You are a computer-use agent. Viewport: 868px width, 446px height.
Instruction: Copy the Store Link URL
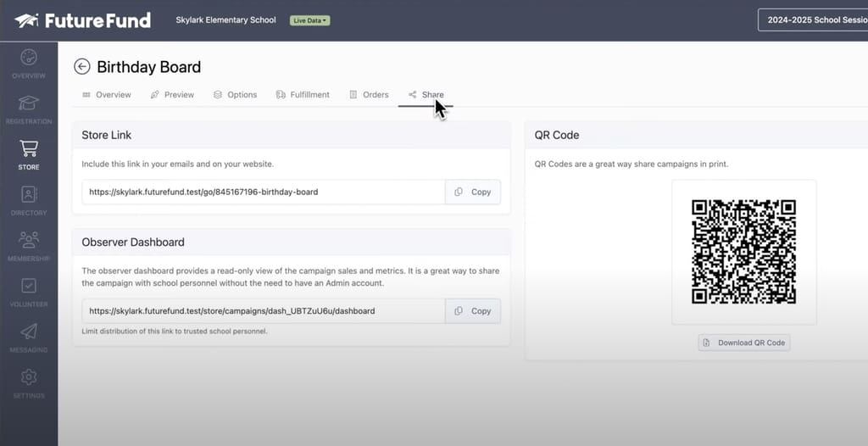pyautogui.click(x=473, y=192)
